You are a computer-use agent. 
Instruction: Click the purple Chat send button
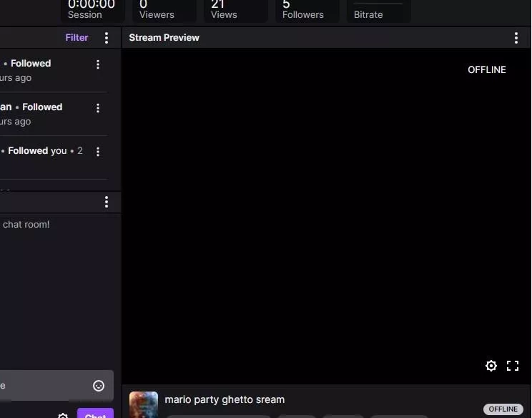tap(95, 413)
